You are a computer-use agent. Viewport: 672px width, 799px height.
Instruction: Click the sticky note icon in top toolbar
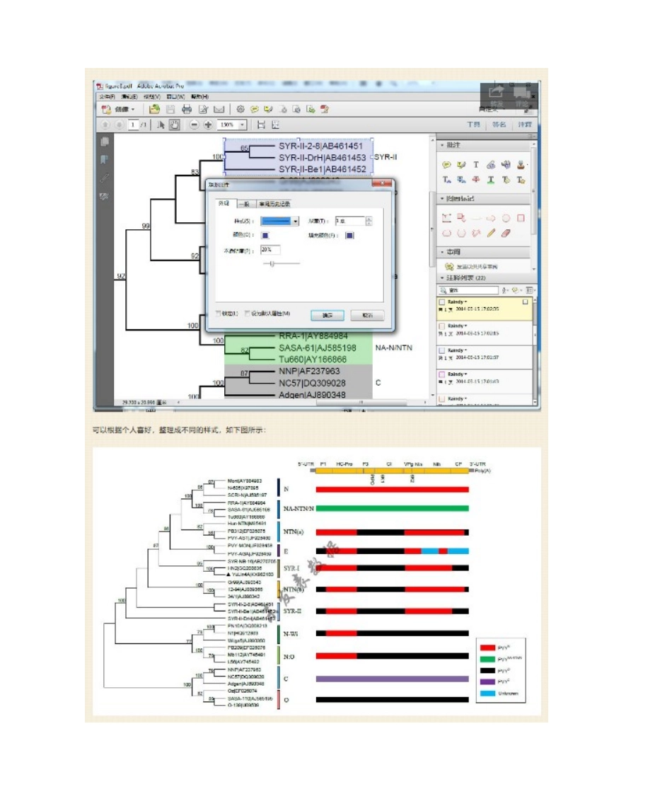(254, 109)
